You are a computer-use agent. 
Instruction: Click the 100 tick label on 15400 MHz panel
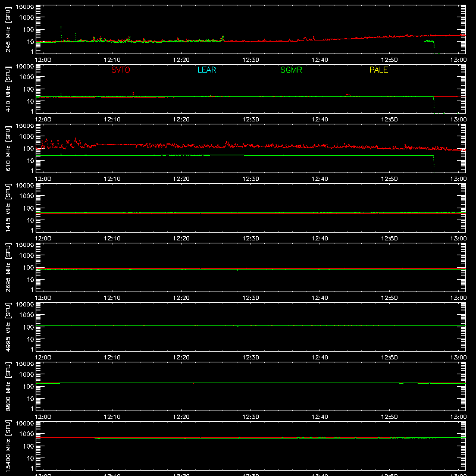tap(29, 446)
